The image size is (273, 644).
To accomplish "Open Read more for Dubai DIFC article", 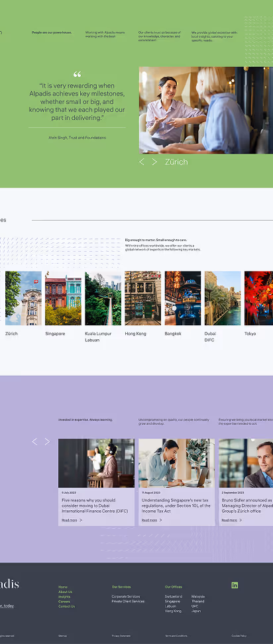I will tap(70, 520).
